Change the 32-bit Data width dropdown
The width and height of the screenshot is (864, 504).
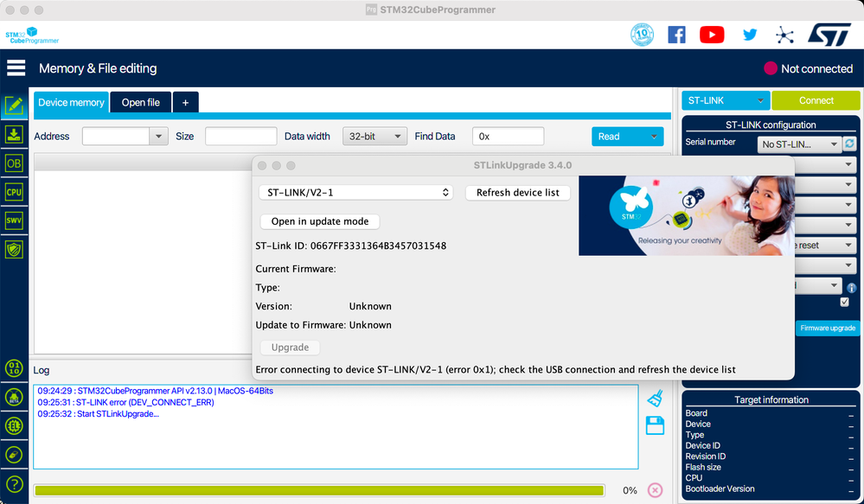click(374, 136)
